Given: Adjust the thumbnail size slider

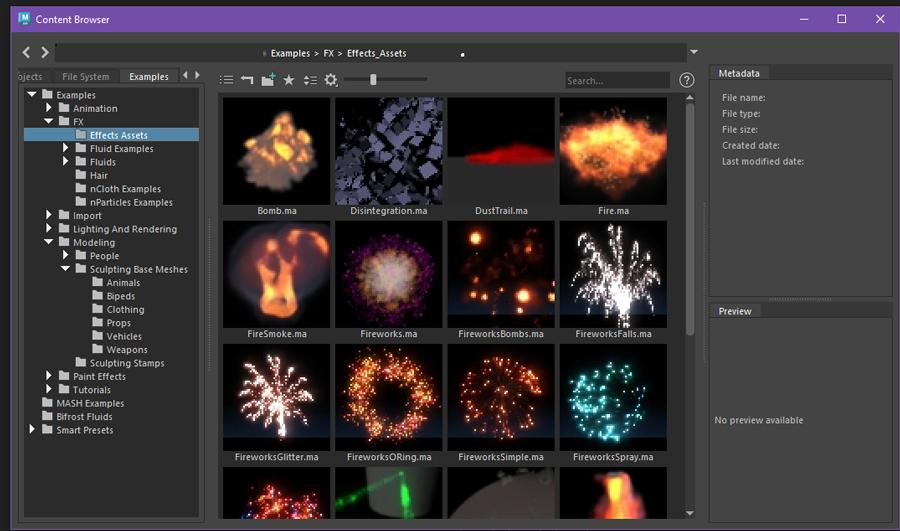Looking at the screenshot, I should [x=373, y=79].
